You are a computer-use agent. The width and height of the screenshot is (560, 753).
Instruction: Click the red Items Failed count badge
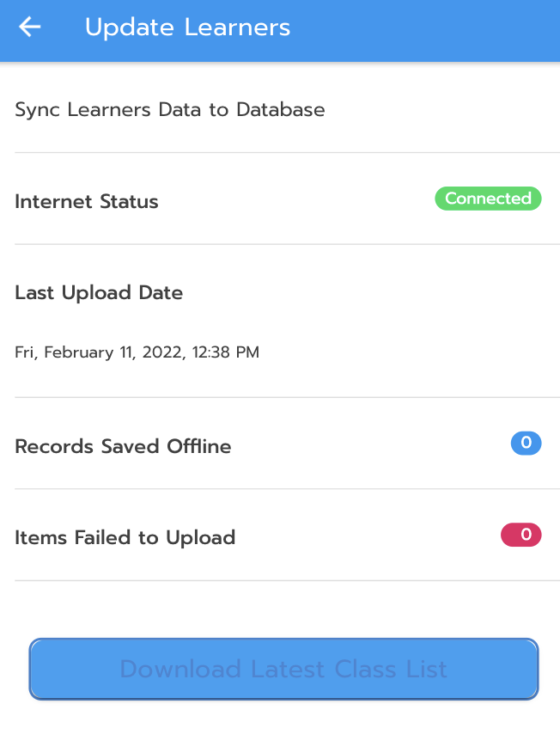[x=521, y=535]
